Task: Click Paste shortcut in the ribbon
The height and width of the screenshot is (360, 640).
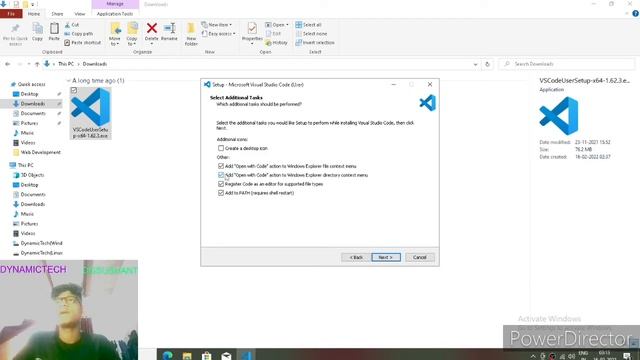Action: pyautogui.click(x=82, y=42)
